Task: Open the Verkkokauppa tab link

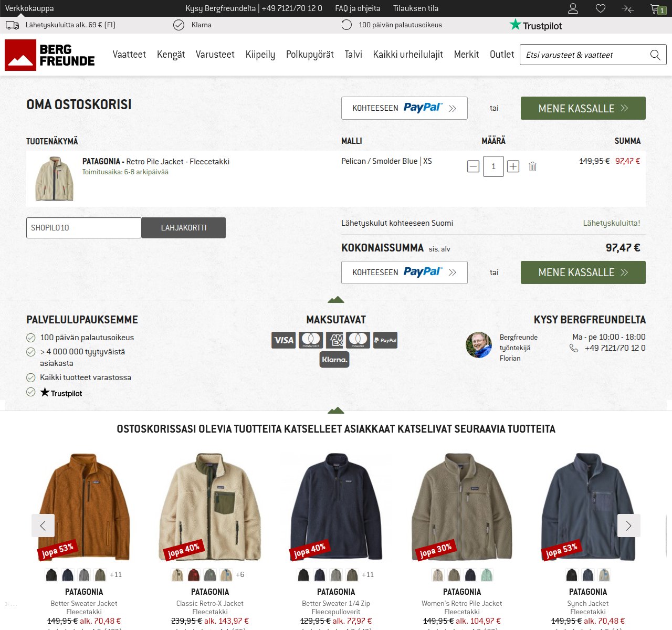Action: (29, 8)
